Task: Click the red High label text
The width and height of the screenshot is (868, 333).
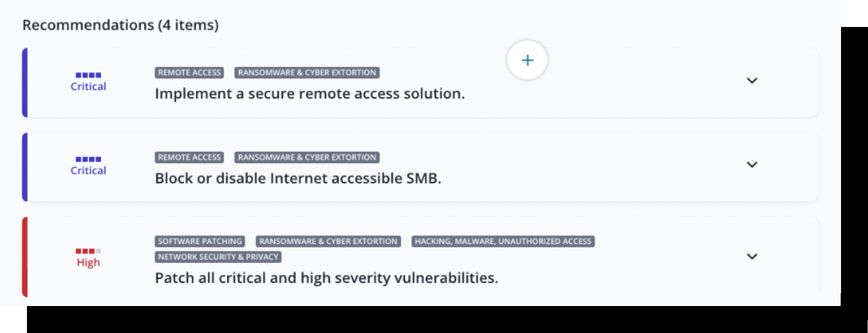Action: (x=88, y=263)
